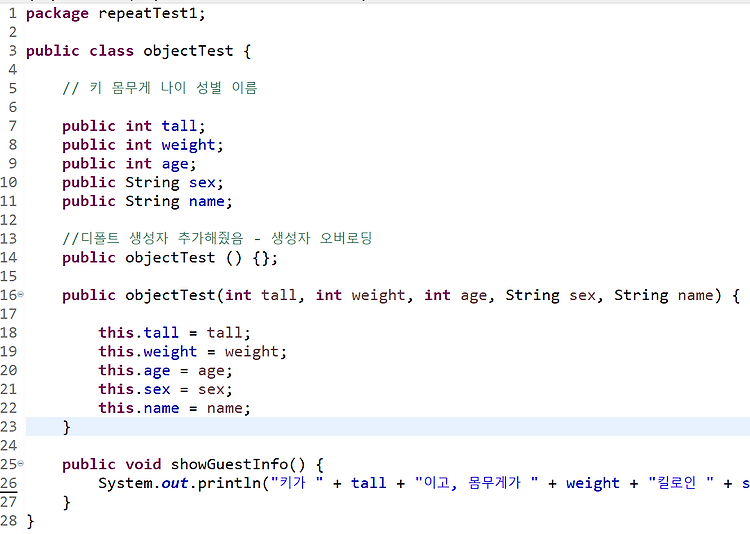Click this.age assignment on line 20
This screenshot has height=534, width=750.
coord(165,371)
